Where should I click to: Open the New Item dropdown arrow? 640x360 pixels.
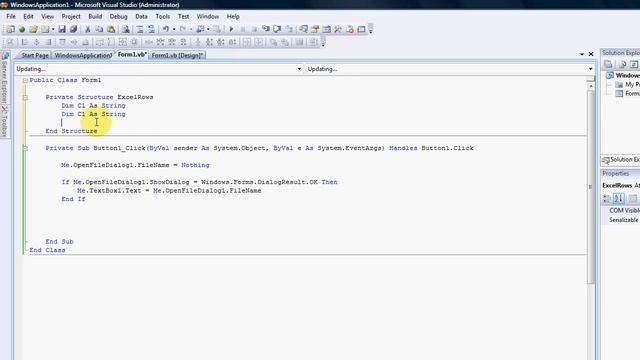(53, 29)
